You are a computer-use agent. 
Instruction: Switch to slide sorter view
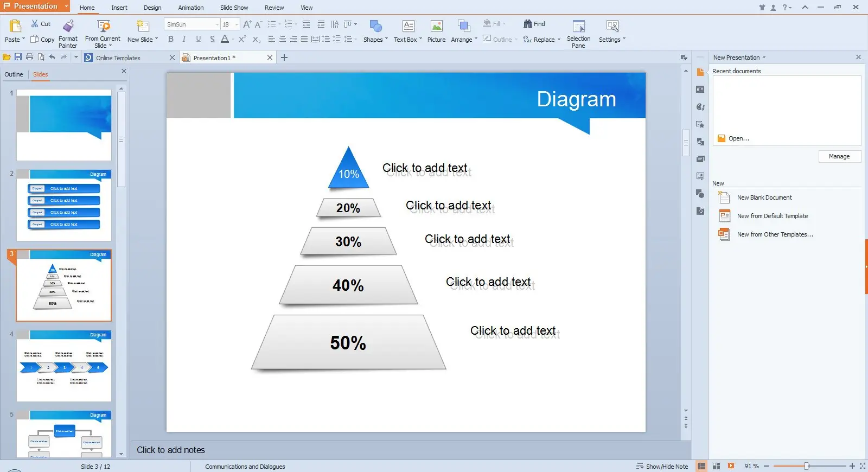tap(716, 466)
